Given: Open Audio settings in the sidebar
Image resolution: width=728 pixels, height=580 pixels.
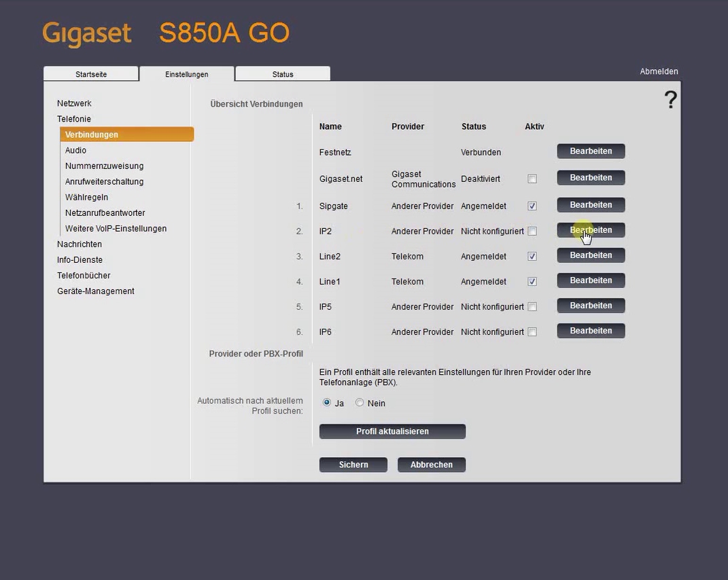Looking at the screenshot, I should point(75,150).
